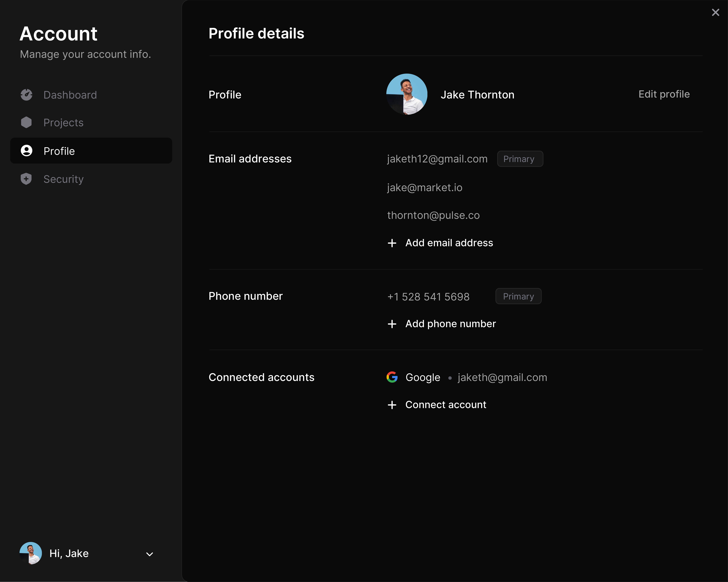Image resolution: width=728 pixels, height=582 pixels.
Task: Close the Profile details panel
Action: tap(715, 12)
